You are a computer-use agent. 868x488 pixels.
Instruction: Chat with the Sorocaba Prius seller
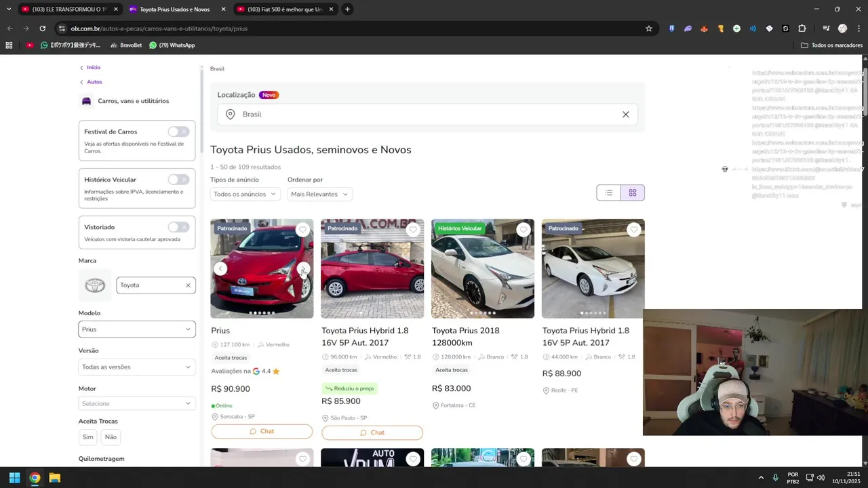coord(262,431)
